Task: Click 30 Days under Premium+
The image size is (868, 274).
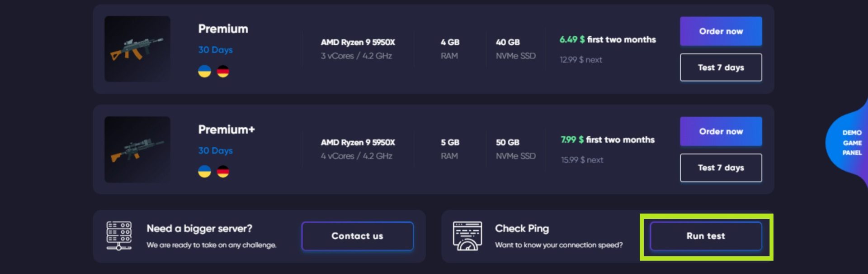Action: (x=215, y=150)
